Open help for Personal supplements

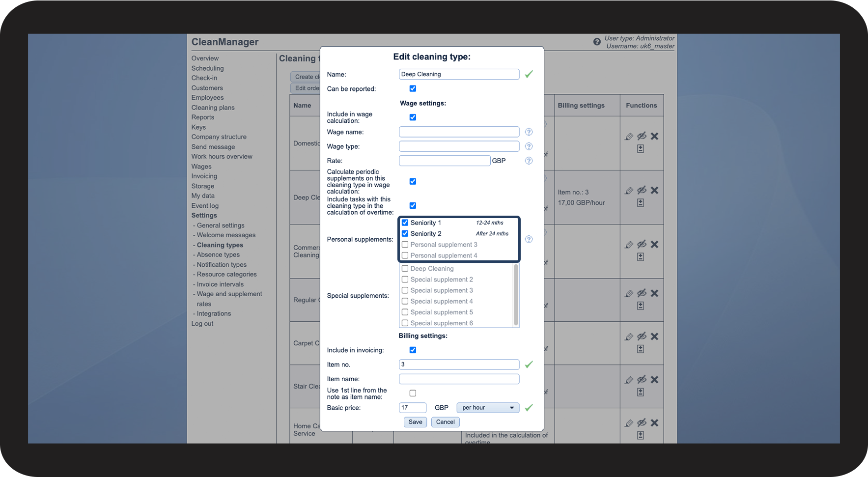[x=529, y=239]
